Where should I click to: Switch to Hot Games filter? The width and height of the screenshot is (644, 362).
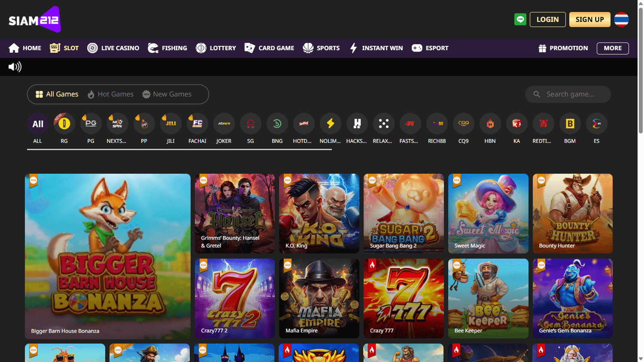point(111,94)
